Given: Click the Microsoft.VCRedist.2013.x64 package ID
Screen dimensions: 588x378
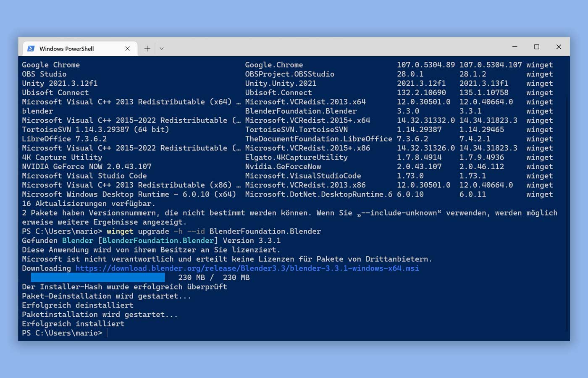Looking at the screenshot, I should [305, 102].
